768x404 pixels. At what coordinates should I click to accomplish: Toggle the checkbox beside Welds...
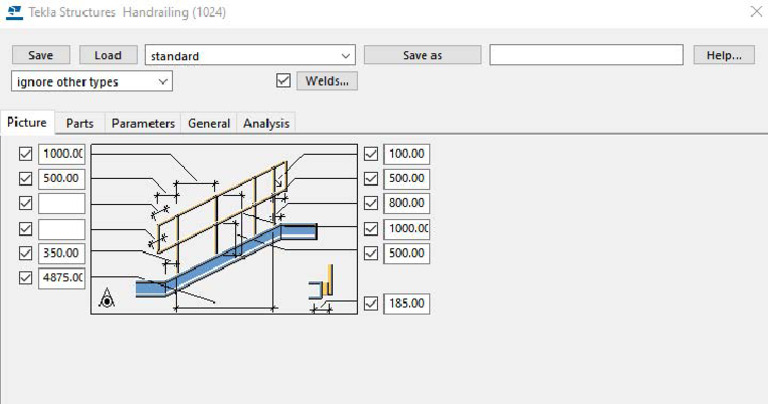pos(283,80)
